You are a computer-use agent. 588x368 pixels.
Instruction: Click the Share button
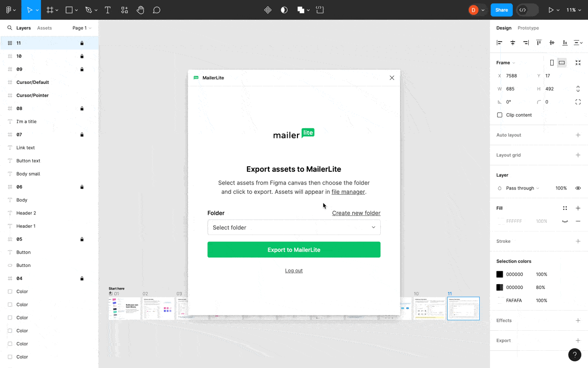(502, 10)
